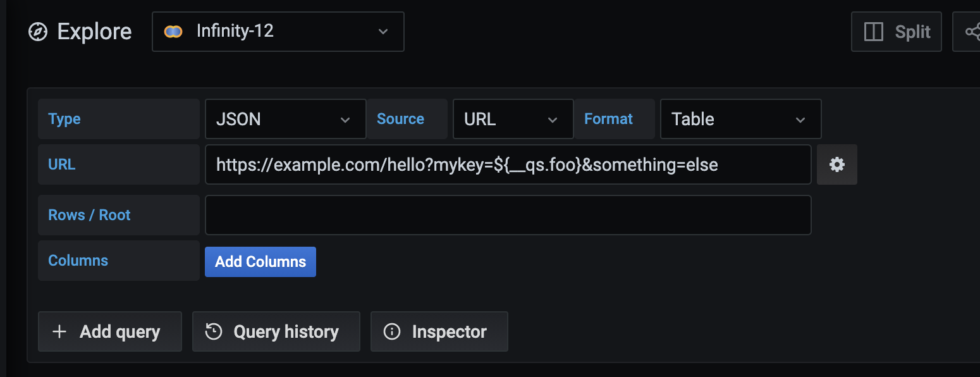Click the Infinity datasource logo

pos(172,31)
